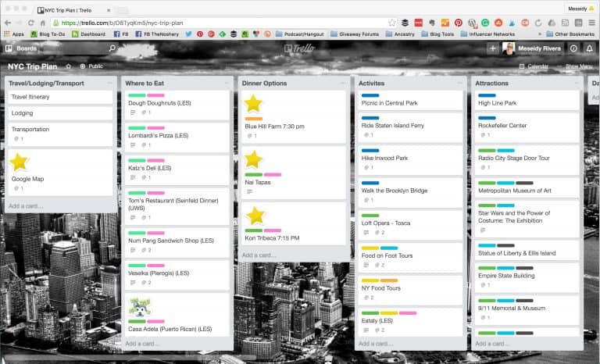Open High Line Park card

pos(527,100)
